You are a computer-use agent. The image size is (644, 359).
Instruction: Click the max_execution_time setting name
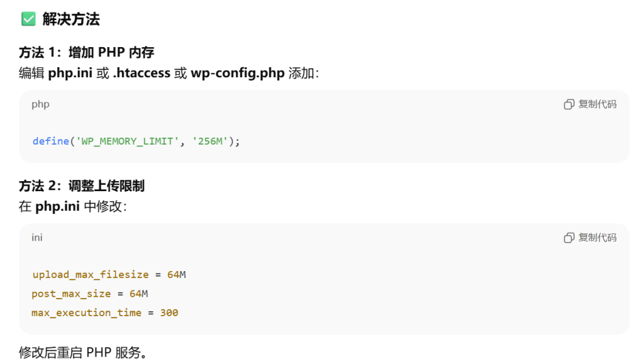(x=87, y=312)
